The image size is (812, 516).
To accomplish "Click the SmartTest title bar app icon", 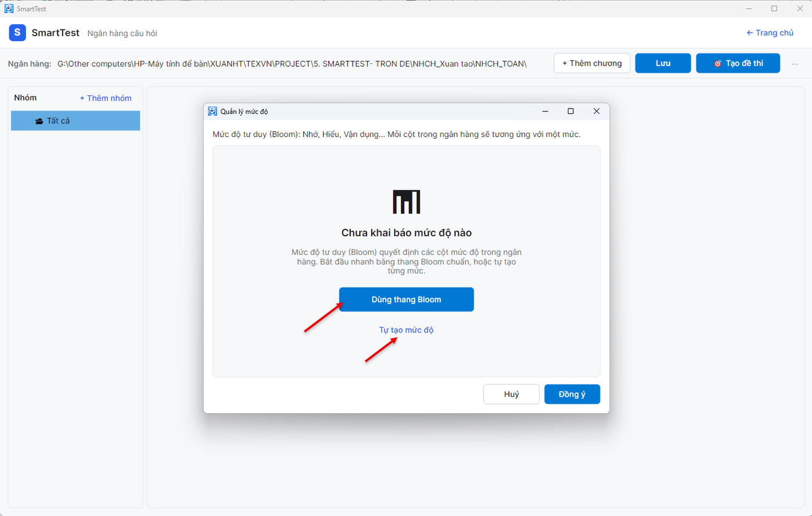I will (x=9, y=9).
